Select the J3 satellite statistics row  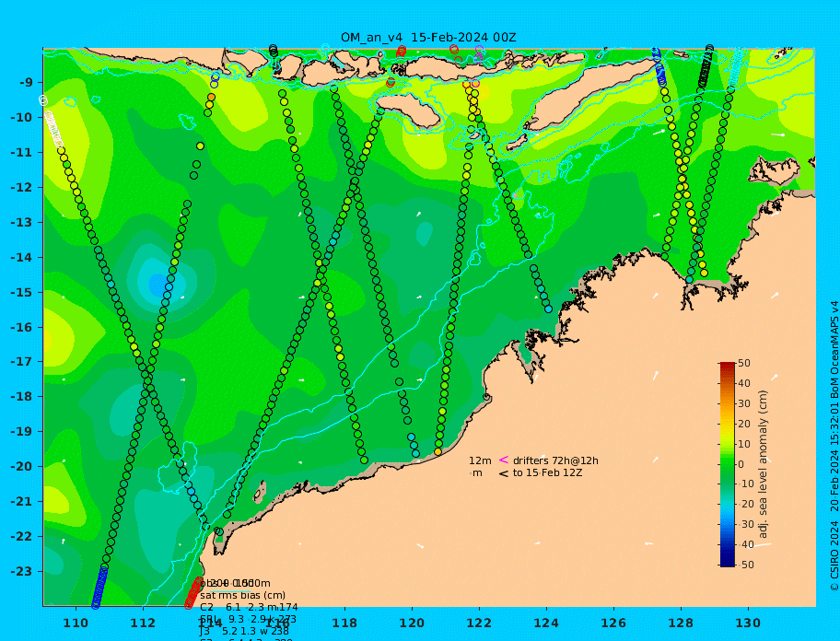tap(244, 632)
